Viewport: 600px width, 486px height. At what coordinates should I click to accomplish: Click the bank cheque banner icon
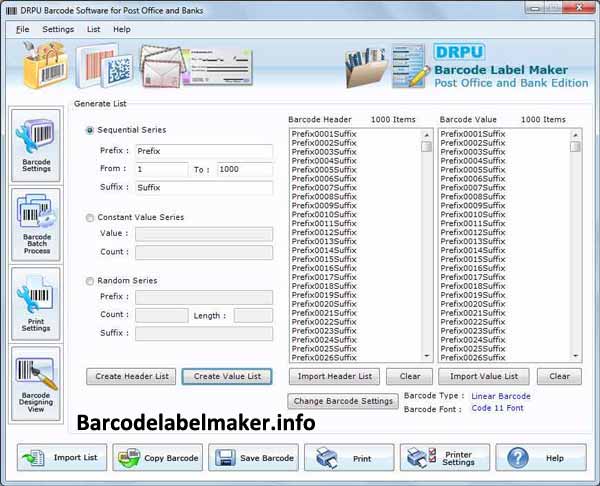(218, 67)
